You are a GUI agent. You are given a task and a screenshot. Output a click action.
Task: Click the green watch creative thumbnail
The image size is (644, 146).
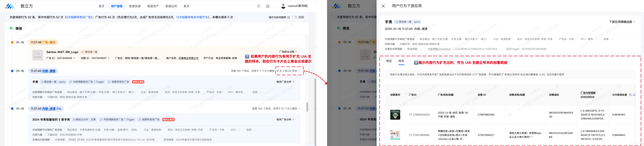(395, 115)
